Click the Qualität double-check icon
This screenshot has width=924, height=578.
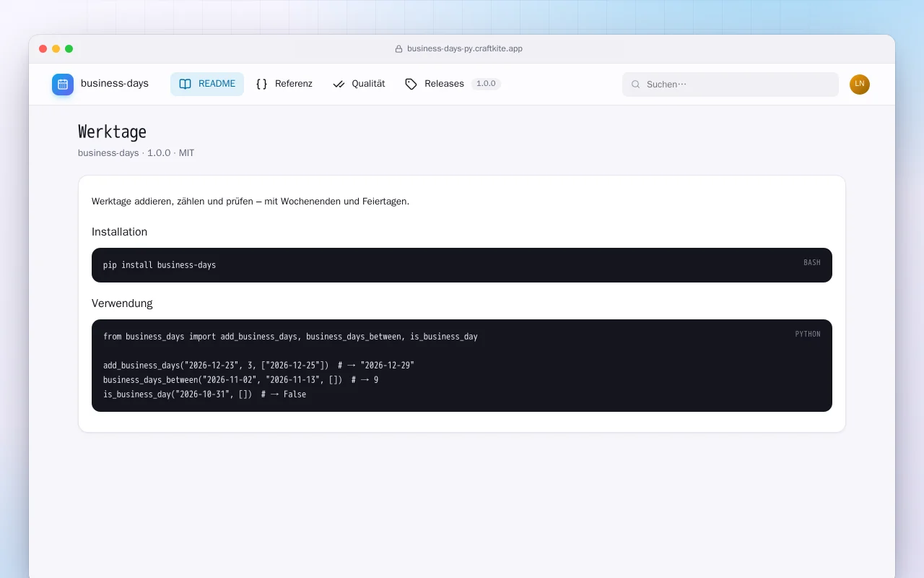(x=339, y=84)
